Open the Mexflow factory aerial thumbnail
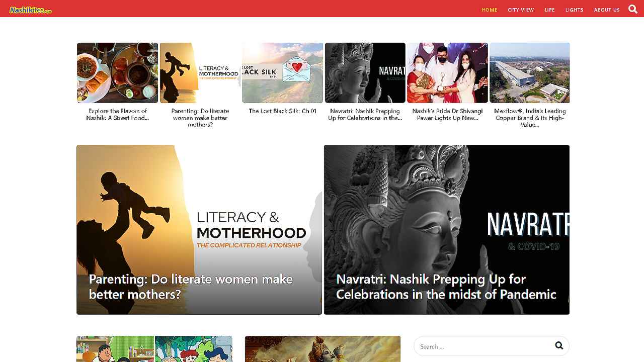 [x=530, y=73]
